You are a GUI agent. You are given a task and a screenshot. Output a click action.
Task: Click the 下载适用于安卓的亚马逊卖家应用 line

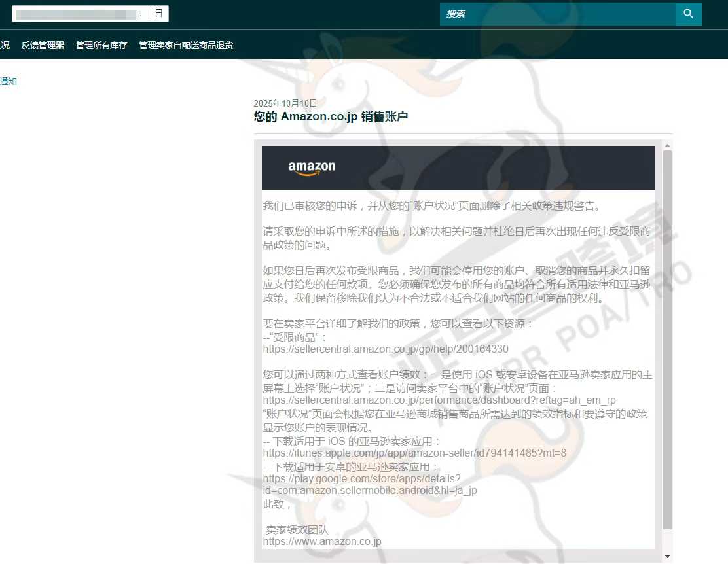click(350, 467)
